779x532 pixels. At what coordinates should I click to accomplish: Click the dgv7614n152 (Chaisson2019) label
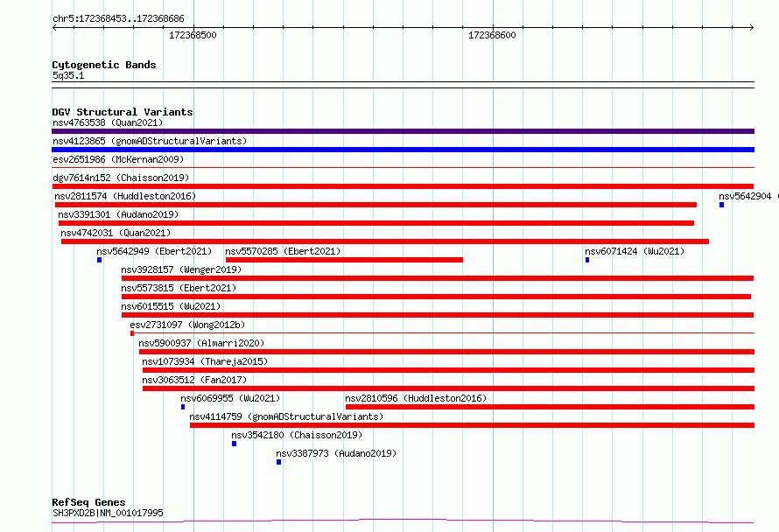tap(121, 178)
